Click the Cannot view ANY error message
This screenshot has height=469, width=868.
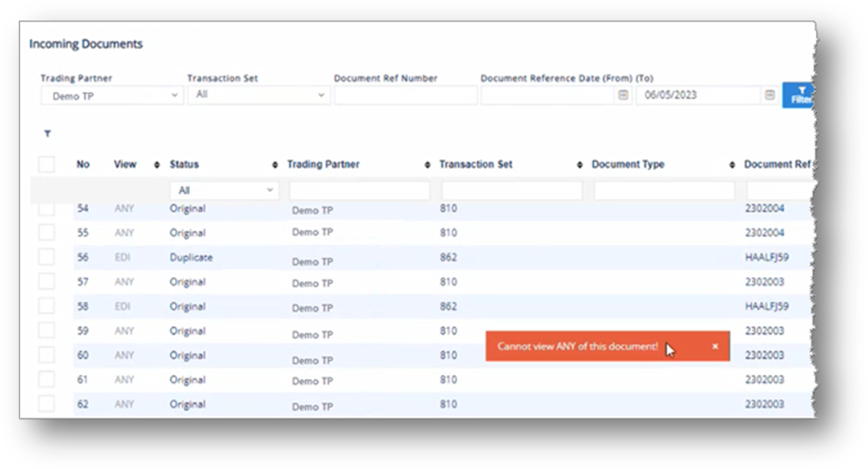pos(578,346)
